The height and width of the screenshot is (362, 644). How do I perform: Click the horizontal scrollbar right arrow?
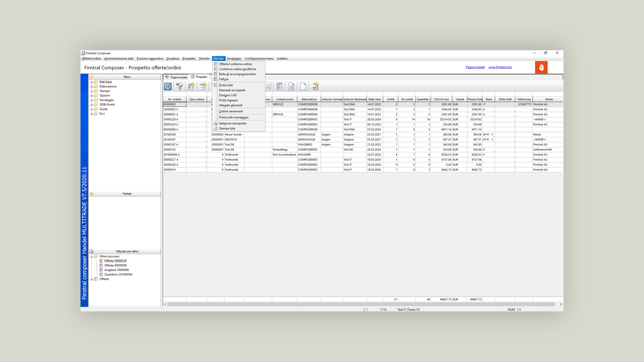point(560,304)
